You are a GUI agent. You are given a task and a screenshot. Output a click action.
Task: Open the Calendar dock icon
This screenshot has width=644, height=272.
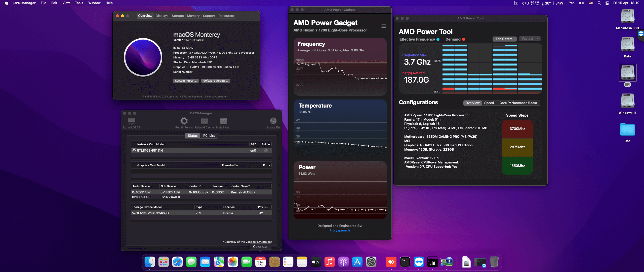(x=260, y=262)
